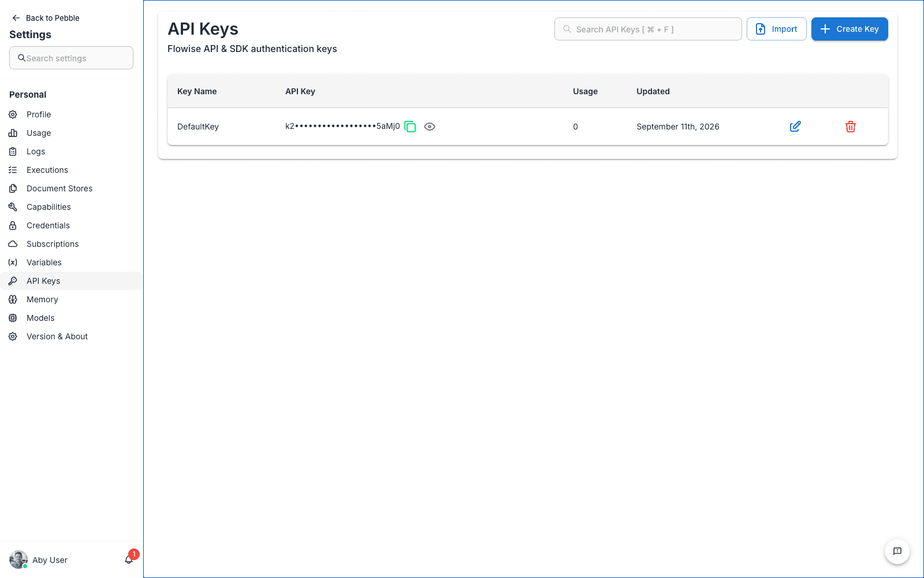Click the Memory brain icon
The image size is (924, 578).
pyautogui.click(x=13, y=299)
